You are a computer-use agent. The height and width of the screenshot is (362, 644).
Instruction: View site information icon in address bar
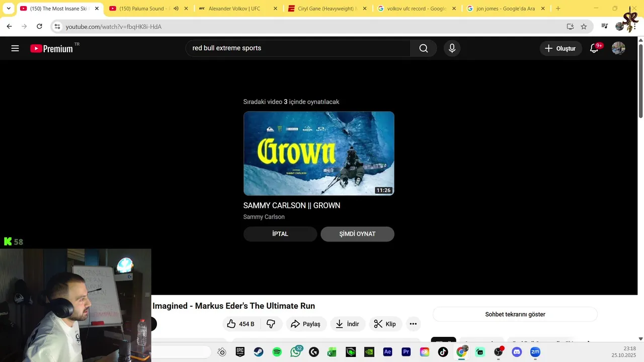pyautogui.click(x=57, y=26)
